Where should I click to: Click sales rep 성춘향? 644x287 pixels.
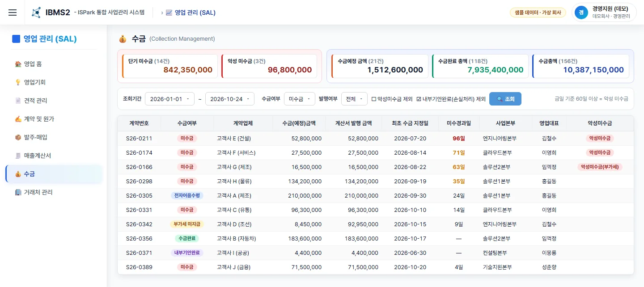[549, 267]
